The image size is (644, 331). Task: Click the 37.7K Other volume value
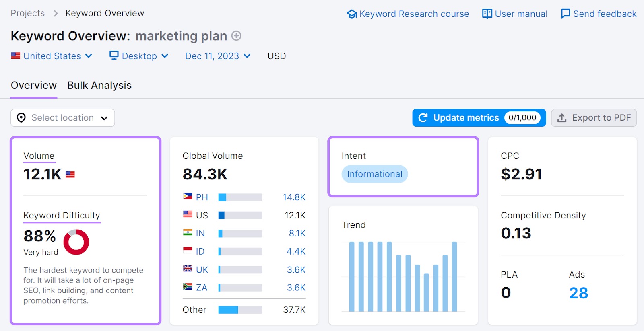coord(294,310)
